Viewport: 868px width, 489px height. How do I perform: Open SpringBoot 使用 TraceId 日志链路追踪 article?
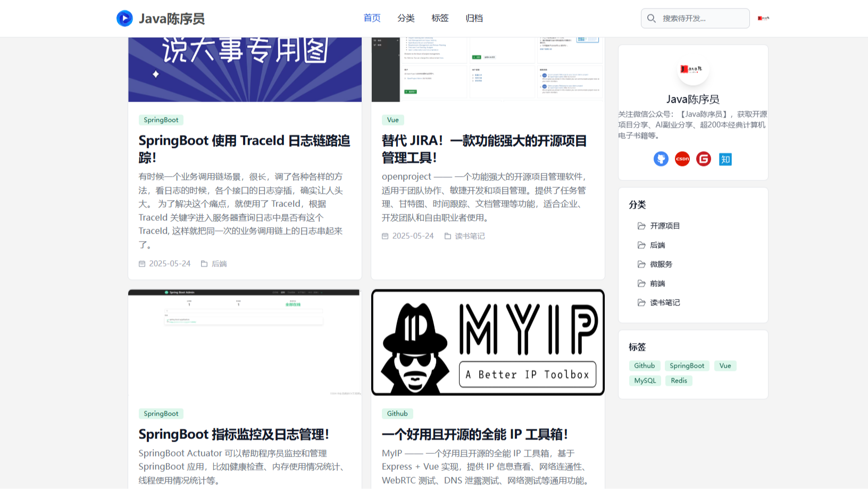[x=245, y=149]
